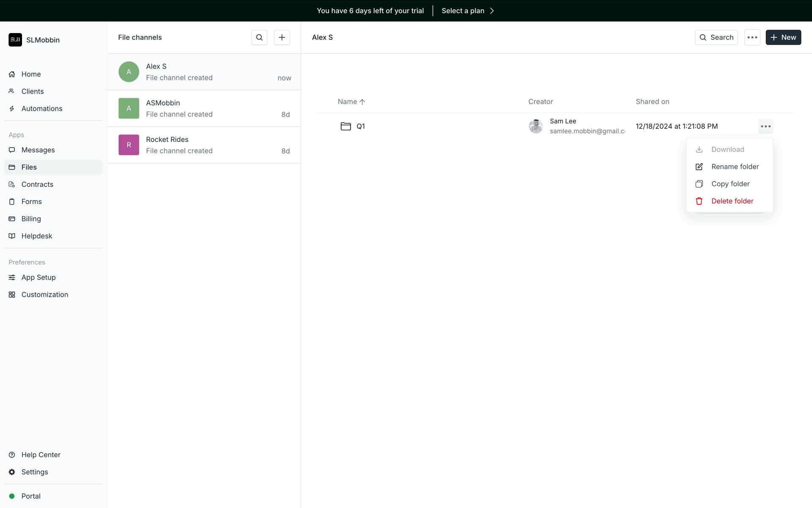Open the Messages app
The image size is (812, 508).
point(53,150)
